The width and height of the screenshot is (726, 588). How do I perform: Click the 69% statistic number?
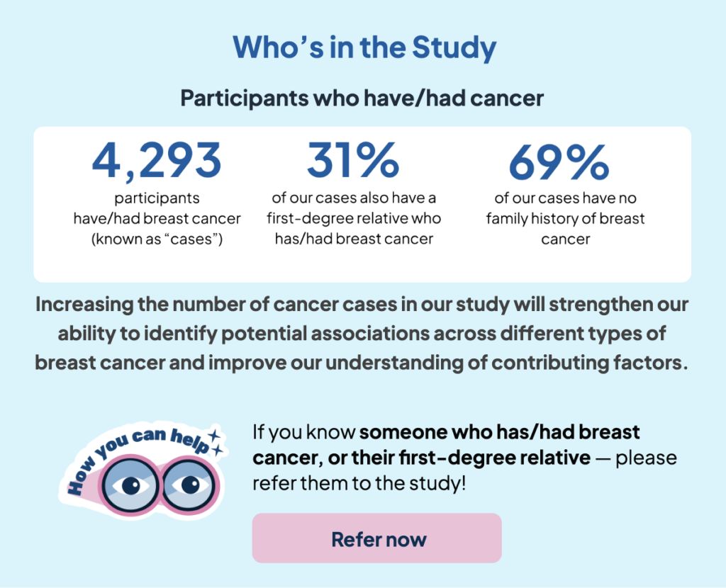point(559,162)
